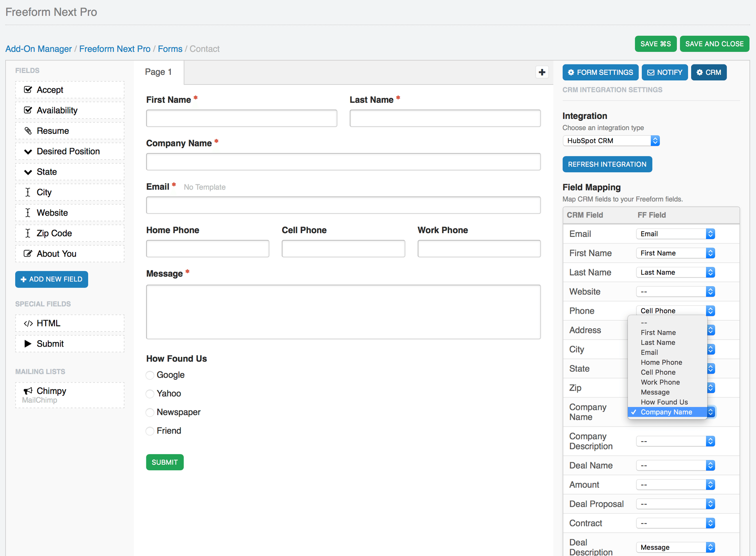Click the play icon on the Submit field
This screenshot has height=556, width=756.
(x=28, y=344)
